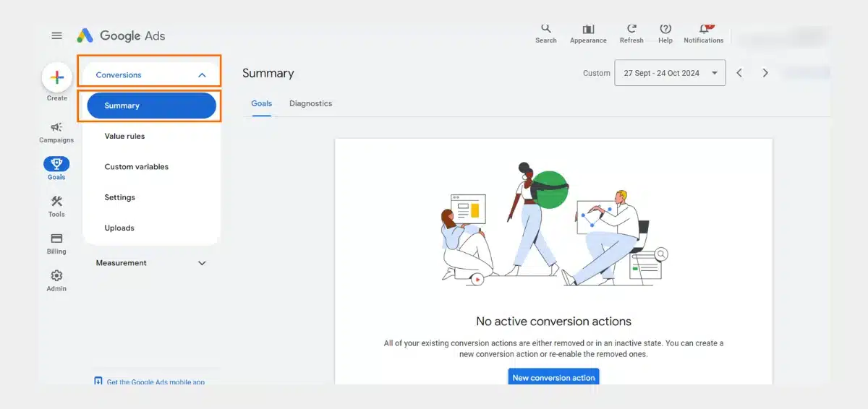The height and width of the screenshot is (409, 868).
Task: Click the Google Ads logo
Action: point(122,35)
